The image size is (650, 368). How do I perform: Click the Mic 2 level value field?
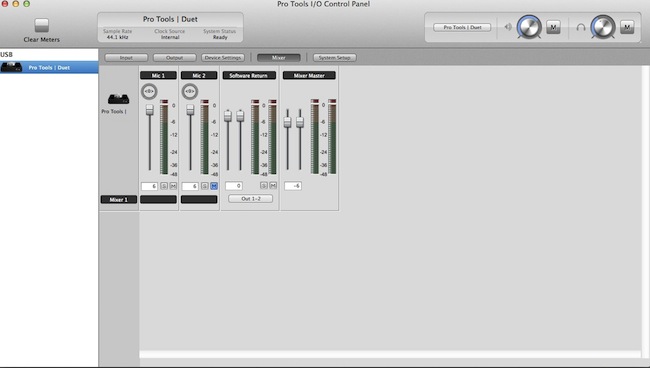pyautogui.click(x=190, y=186)
